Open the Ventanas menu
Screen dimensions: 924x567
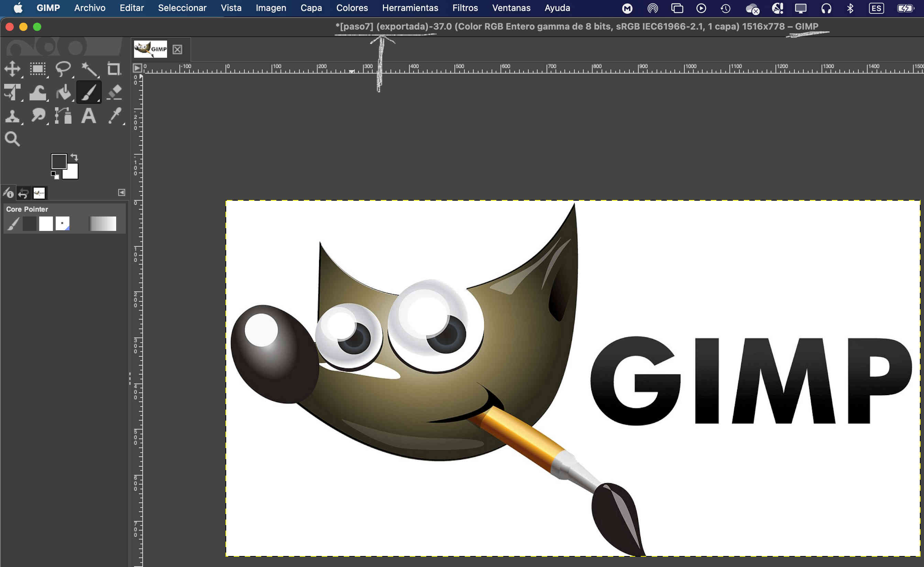[x=511, y=8]
